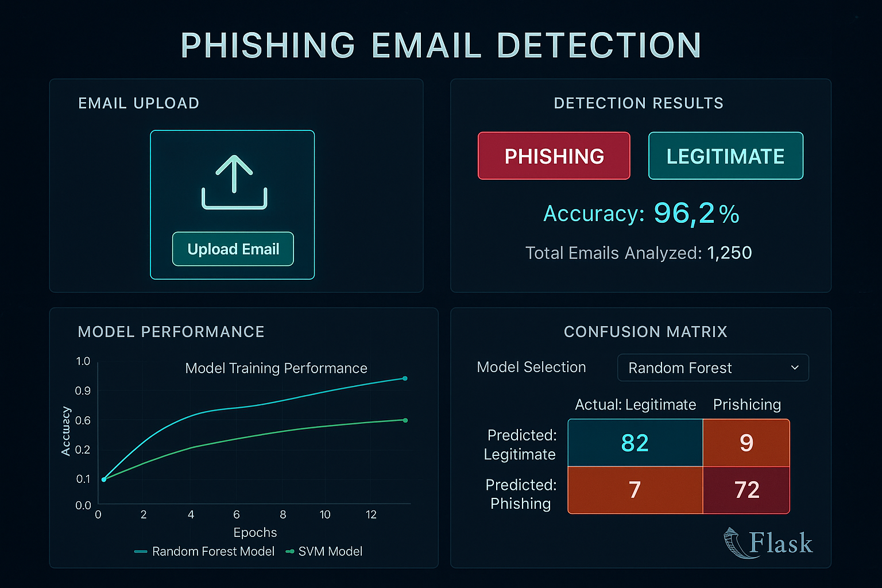Select the Random Forest Model legend marker
Image resolution: width=882 pixels, height=588 pixels.
click(140, 551)
